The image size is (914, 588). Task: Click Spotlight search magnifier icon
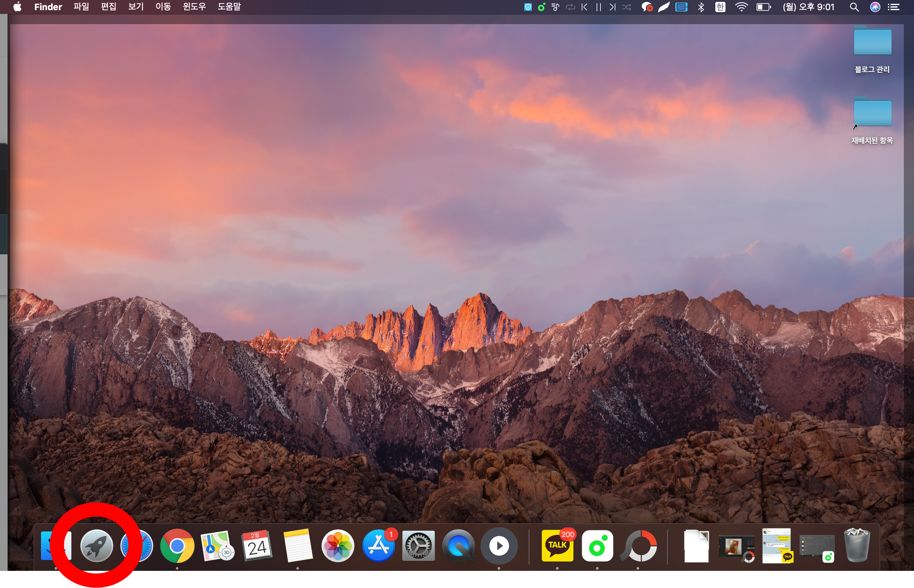click(x=854, y=7)
